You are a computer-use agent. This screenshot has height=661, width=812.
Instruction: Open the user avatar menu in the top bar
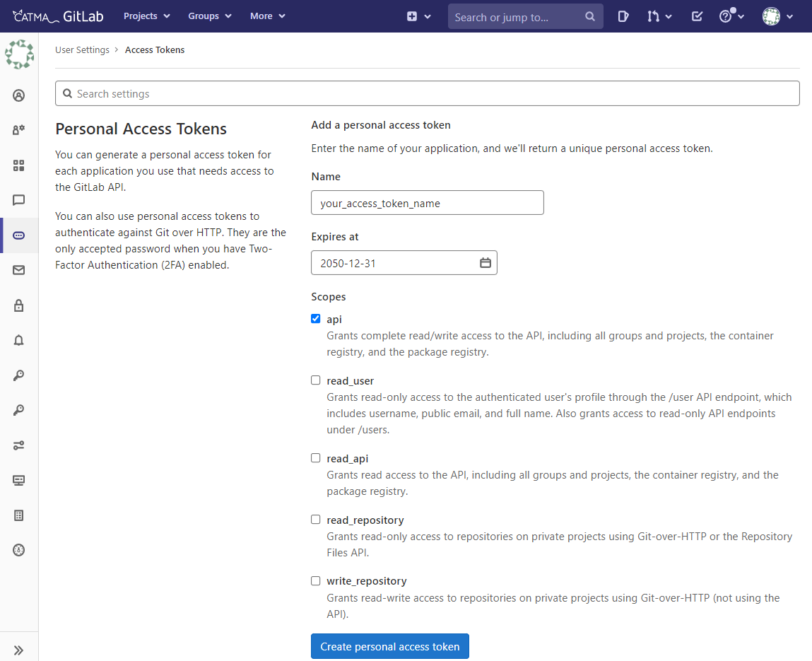click(778, 16)
